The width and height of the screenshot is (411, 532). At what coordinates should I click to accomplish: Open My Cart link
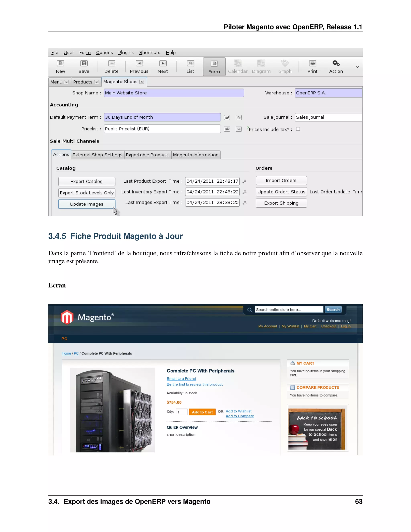(x=310, y=326)
